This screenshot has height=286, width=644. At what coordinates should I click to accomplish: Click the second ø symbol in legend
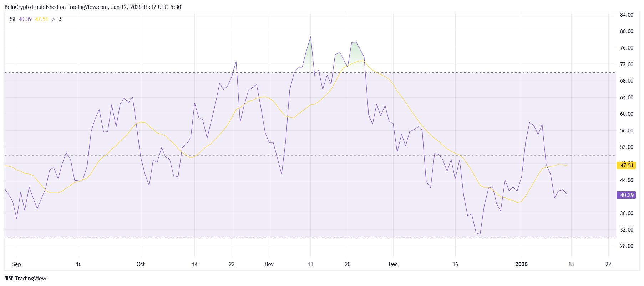[60, 19]
